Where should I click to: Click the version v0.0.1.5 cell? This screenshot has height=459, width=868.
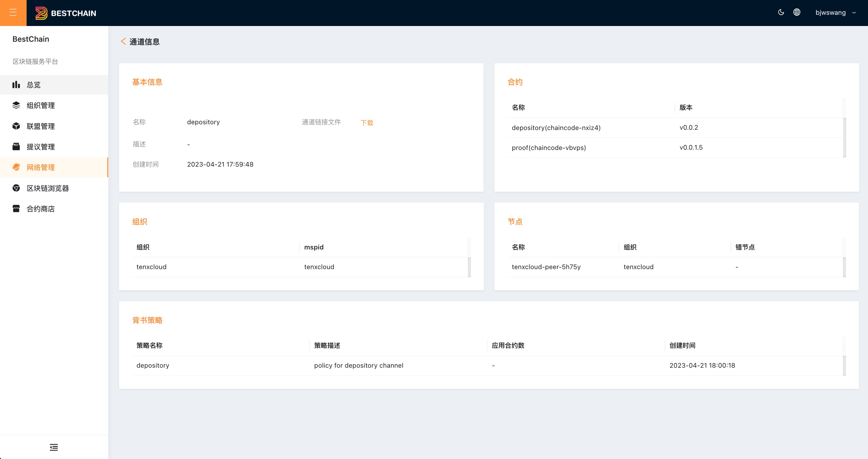[x=691, y=148]
